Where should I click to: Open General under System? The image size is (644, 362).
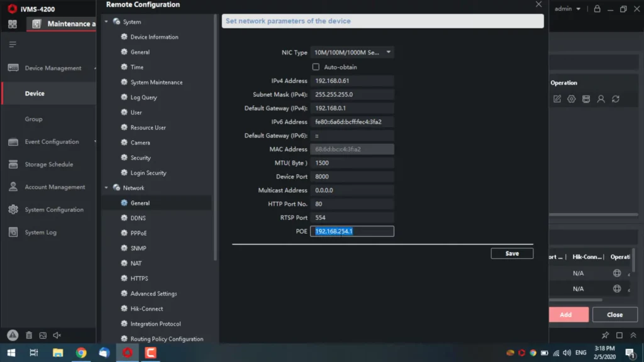(x=140, y=52)
